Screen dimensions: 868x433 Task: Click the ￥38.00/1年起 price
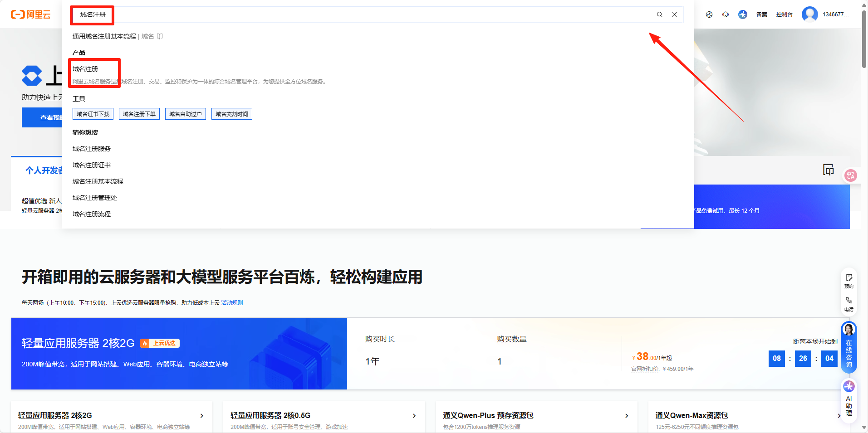[652, 357]
